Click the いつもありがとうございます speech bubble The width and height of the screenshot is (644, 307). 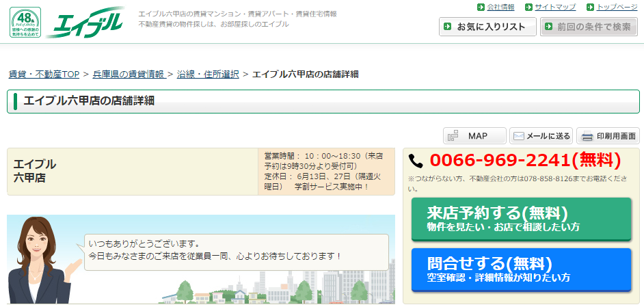point(236,252)
